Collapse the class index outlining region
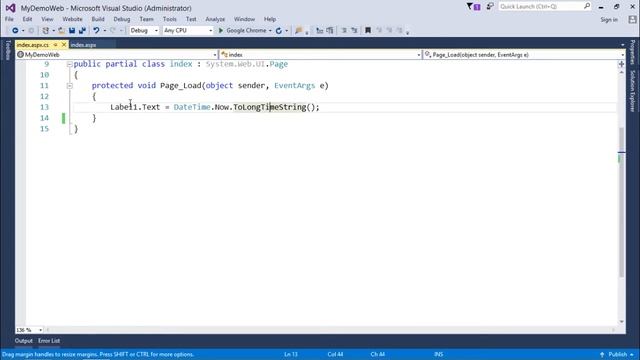This screenshot has width=640, height=360. click(69, 64)
